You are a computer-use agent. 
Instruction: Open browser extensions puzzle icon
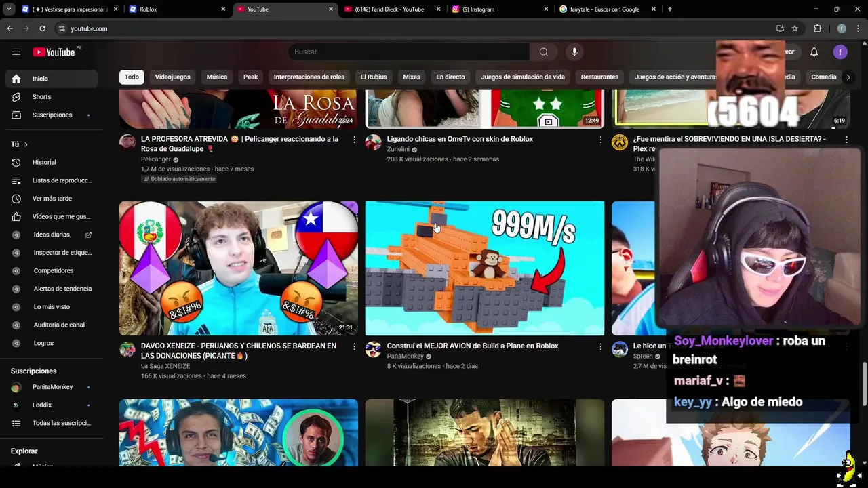817,28
